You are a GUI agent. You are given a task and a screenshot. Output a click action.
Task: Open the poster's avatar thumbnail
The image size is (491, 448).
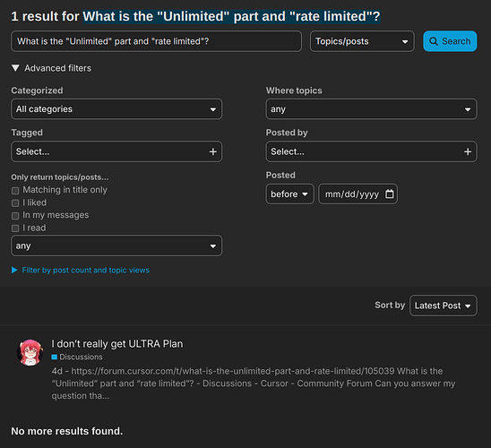coord(30,352)
